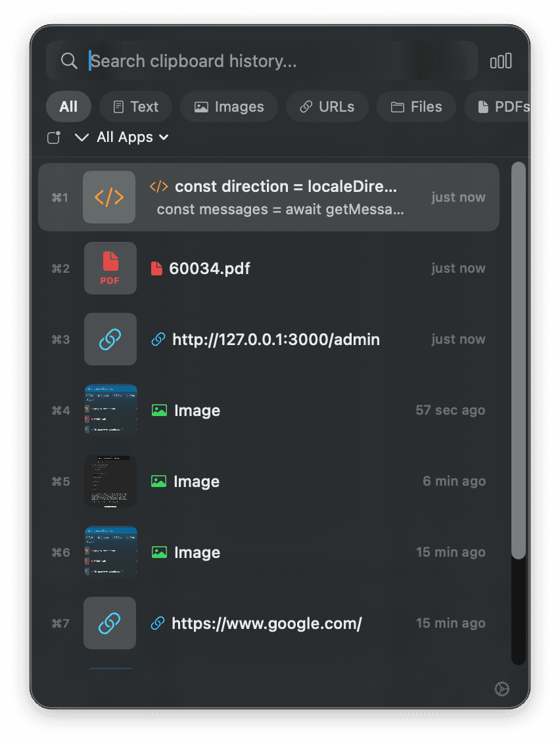Click the code snippet icon on the first clipboard item
Image resolution: width=560 pixels, height=744 pixels.
[109, 197]
